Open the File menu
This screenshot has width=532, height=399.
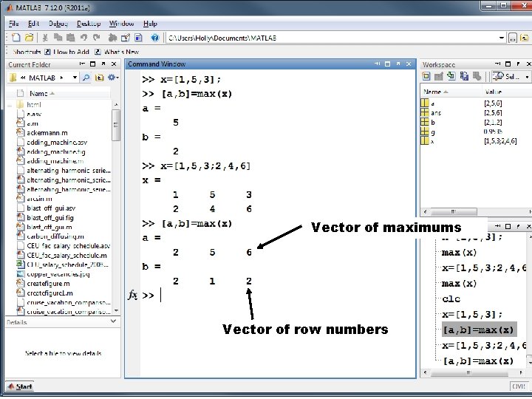[x=13, y=24]
